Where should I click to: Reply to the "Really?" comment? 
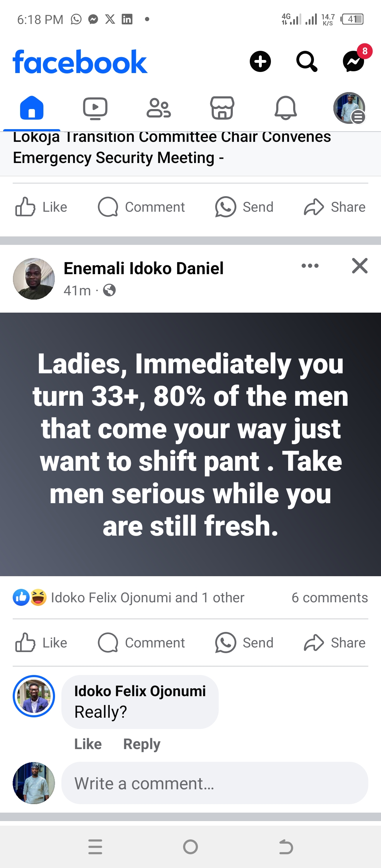coord(142,744)
